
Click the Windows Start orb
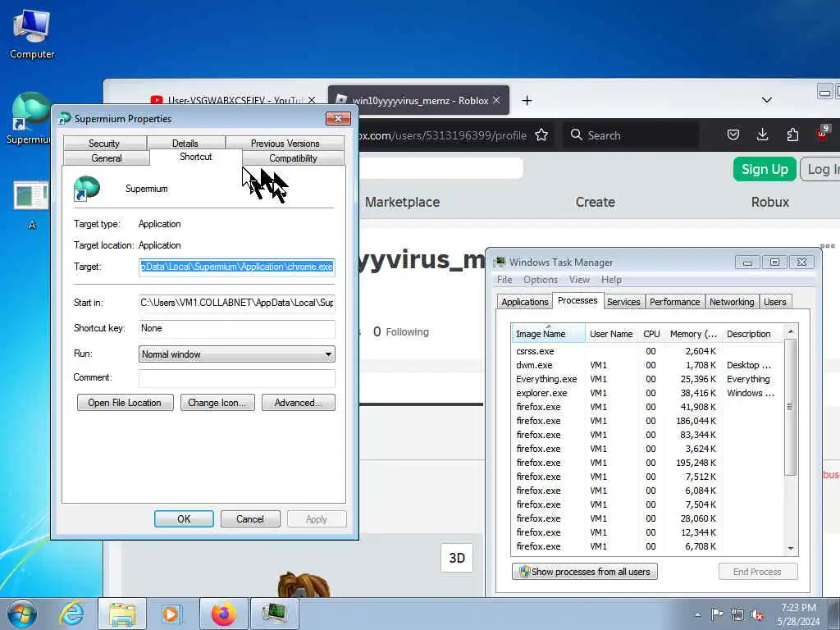pyautogui.click(x=22, y=614)
